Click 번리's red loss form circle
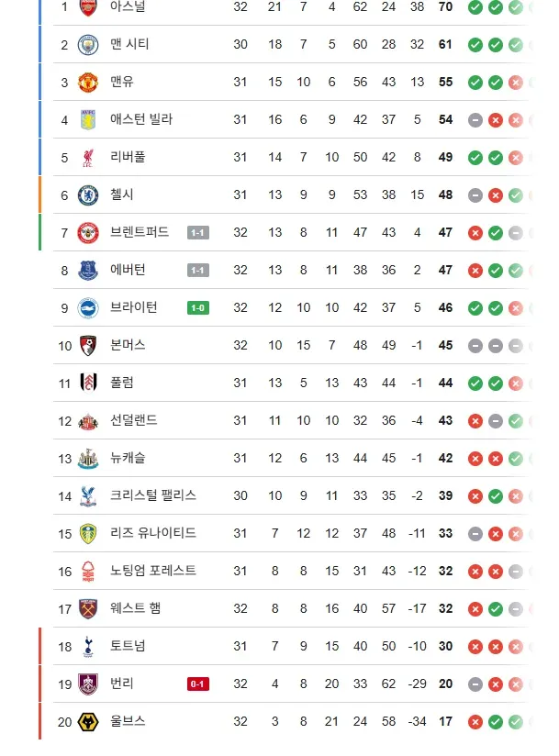This screenshot has width=559, height=756. click(496, 684)
